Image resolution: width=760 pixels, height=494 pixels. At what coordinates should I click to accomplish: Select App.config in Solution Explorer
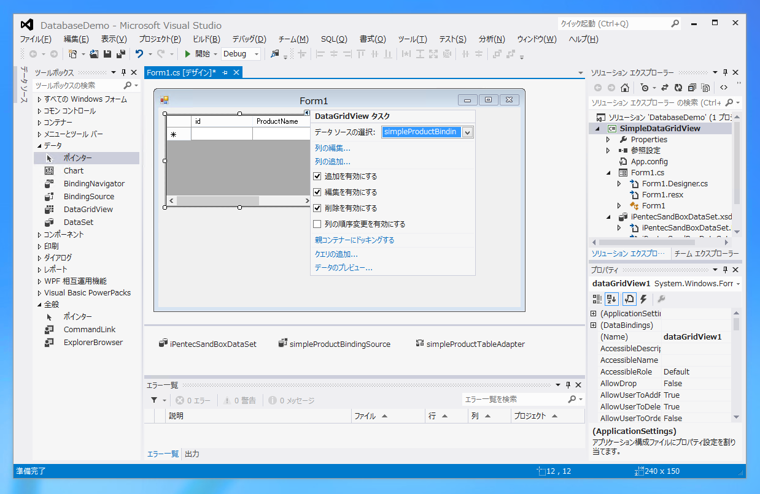pos(649,161)
